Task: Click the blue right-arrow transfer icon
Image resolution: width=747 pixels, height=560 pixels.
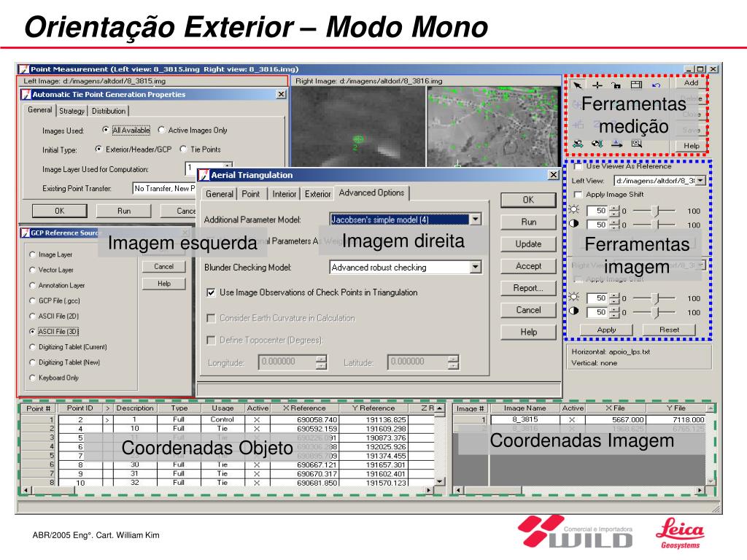Action: pyautogui.click(x=617, y=144)
